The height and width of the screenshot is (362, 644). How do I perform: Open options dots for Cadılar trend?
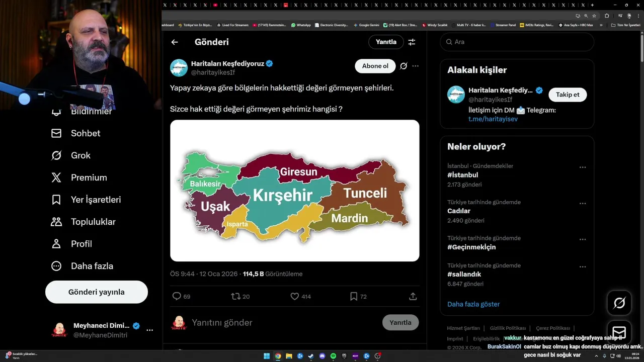583,203
